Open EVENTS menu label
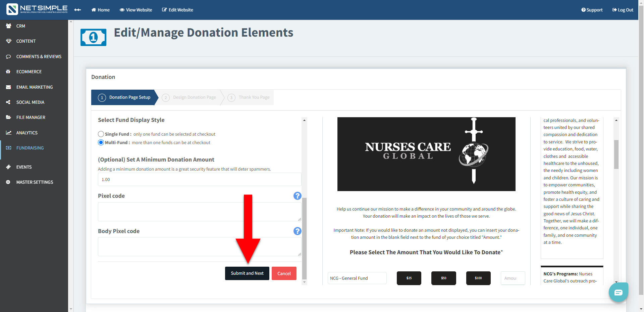This screenshot has width=644, height=312. click(24, 167)
